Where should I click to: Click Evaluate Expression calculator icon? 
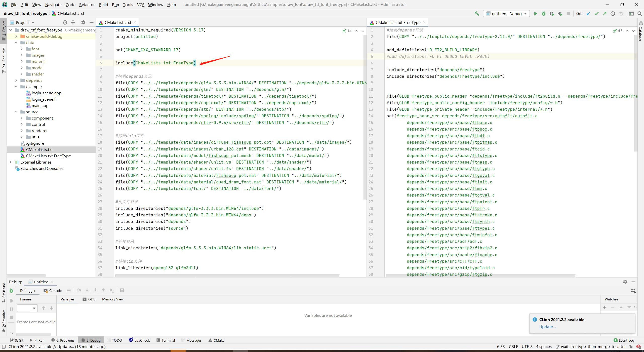point(122,290)
